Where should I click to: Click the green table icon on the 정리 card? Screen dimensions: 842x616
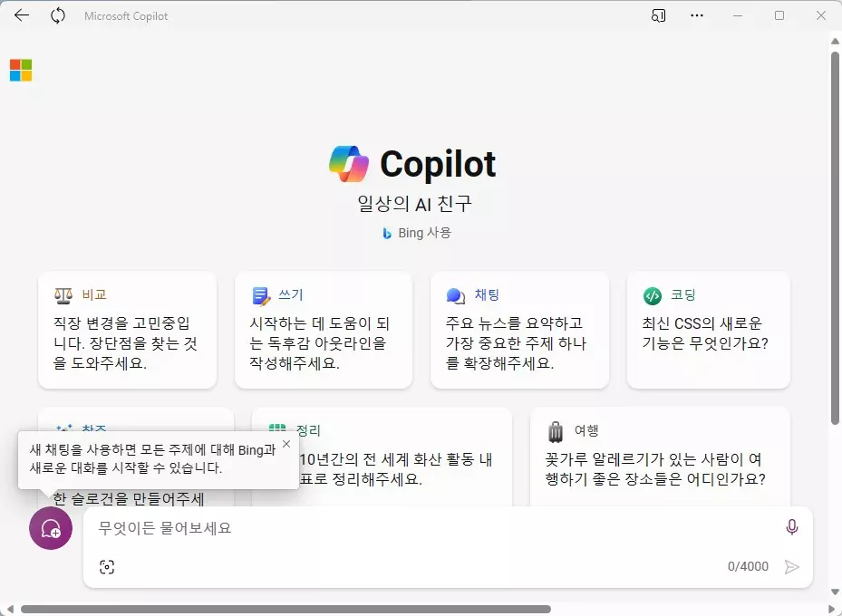tap(277, 428)
